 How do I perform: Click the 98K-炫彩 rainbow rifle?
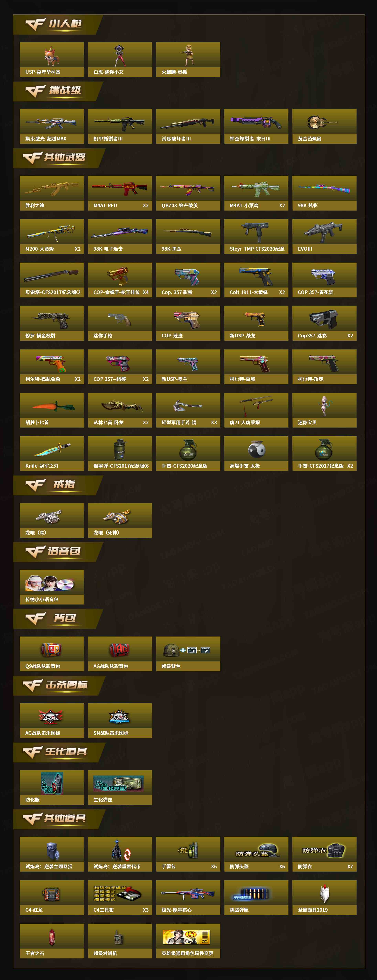[324, 193]
